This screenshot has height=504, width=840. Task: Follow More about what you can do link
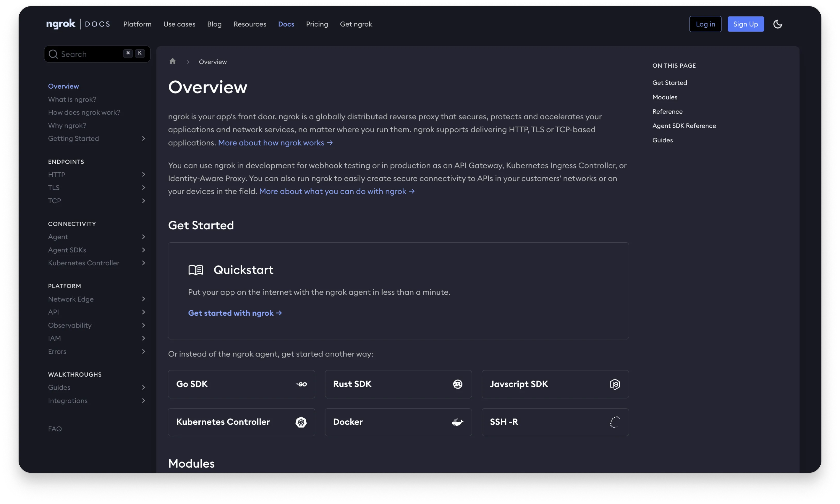coord(337,191)
